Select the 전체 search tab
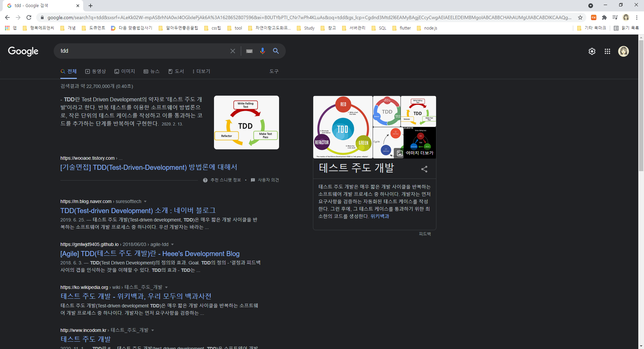644x349 pixels. click(x=69, y=71)
